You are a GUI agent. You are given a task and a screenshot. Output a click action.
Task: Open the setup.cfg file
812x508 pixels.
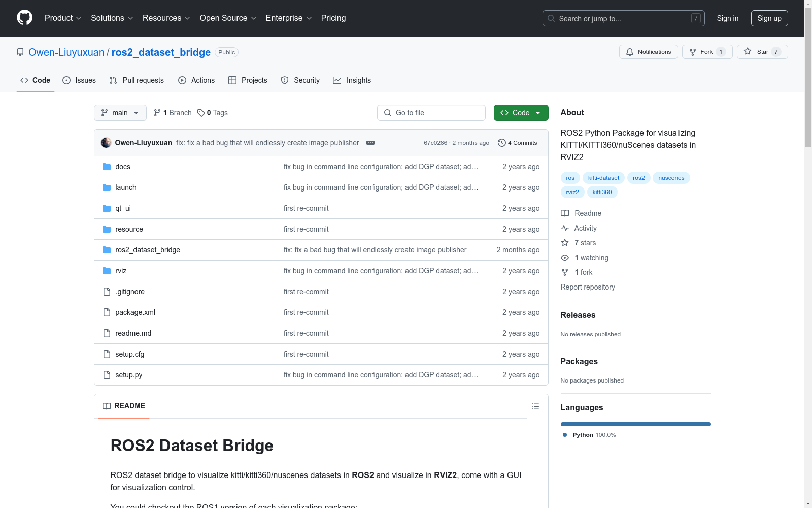(x=129, y=354)
